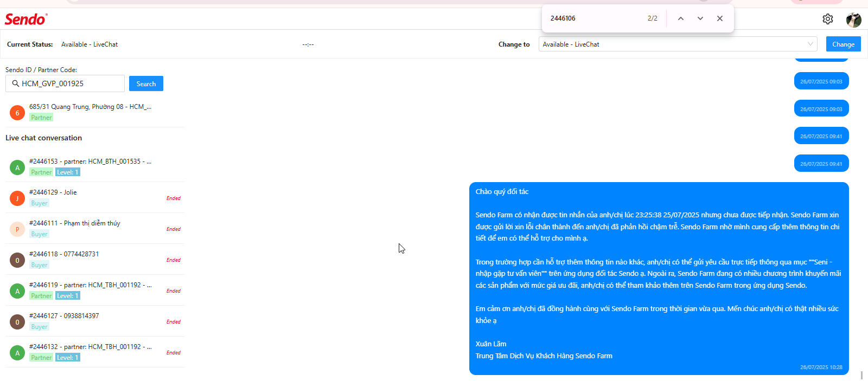Open conversation #2446111 Phạm thị diễm thúy
This screenshot has height=381, width=868.
tap(95, 229)
